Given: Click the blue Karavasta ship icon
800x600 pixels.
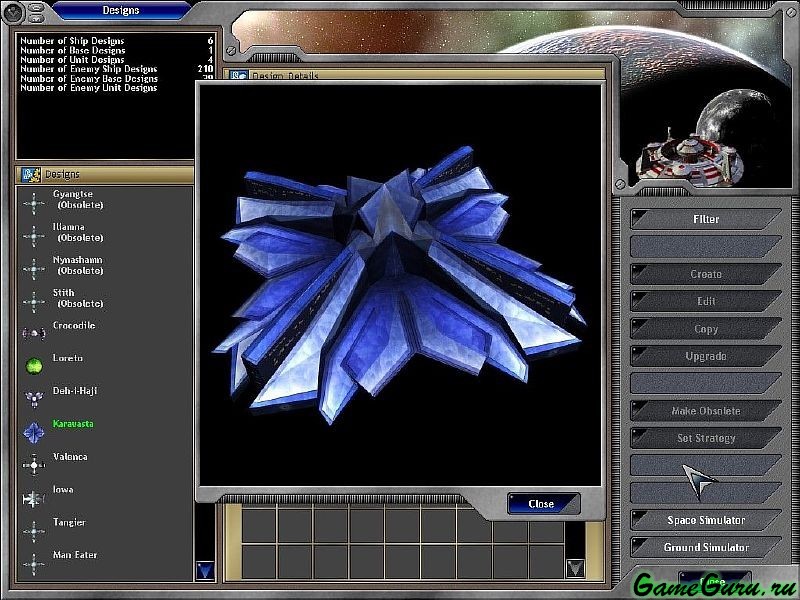Looking at the screenshot, I should pos(34,433).
